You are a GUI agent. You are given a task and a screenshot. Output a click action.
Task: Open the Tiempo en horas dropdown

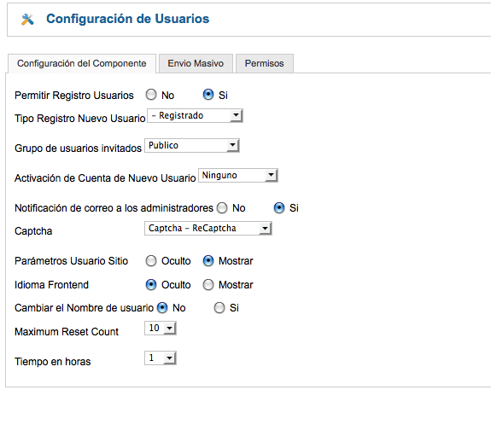161,358
